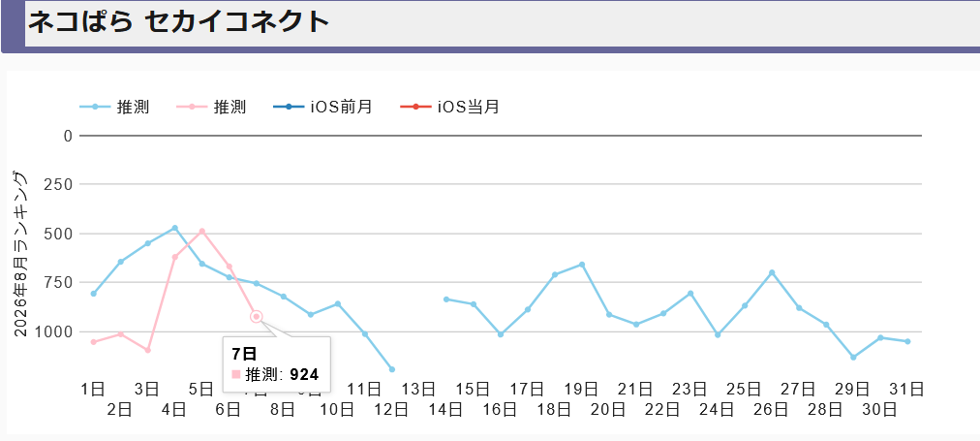Click the blue data point for 5日
This screenshot has height=441, width=980.
(201, 264)
